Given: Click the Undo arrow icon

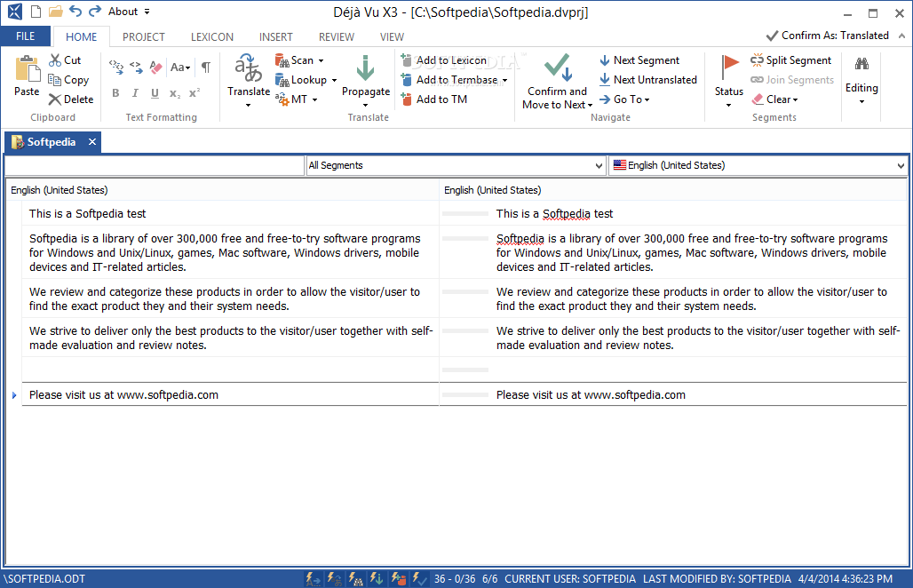Looking at the screenshot, I should click(75, 11).
